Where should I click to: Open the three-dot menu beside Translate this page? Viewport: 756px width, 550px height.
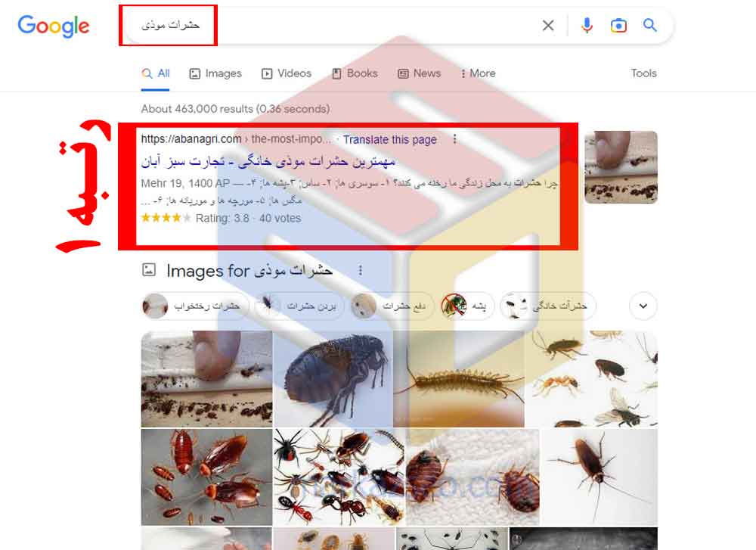[454, 139]
